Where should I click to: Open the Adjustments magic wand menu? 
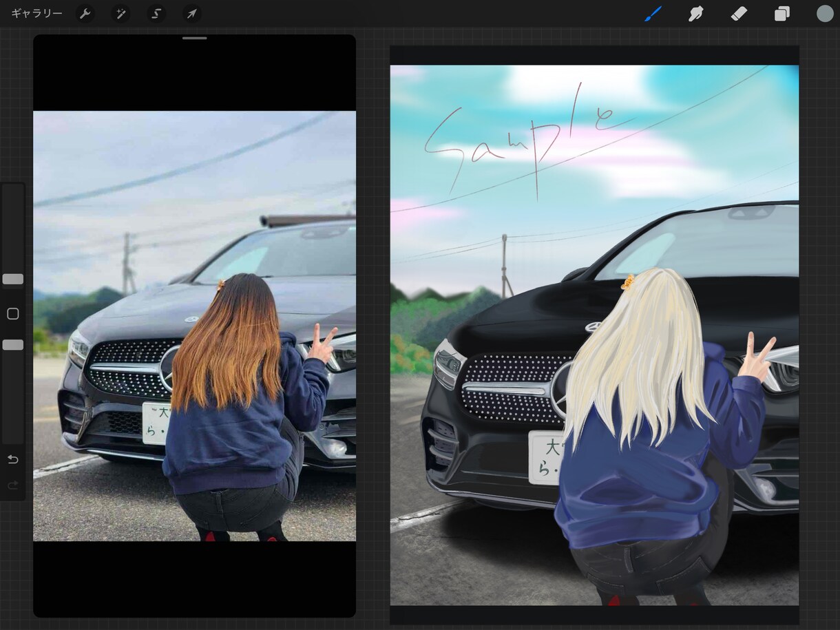(120, 14)
